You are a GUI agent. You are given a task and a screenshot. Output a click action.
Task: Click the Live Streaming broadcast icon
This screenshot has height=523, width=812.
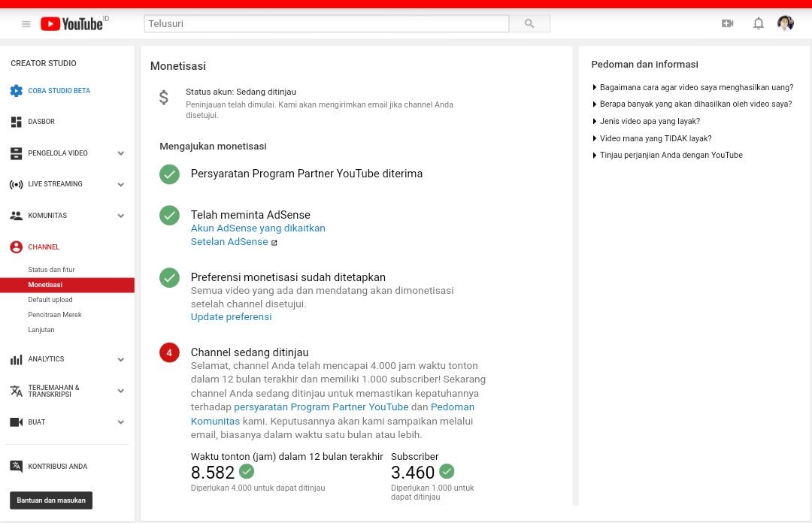(x=16, y=184)
